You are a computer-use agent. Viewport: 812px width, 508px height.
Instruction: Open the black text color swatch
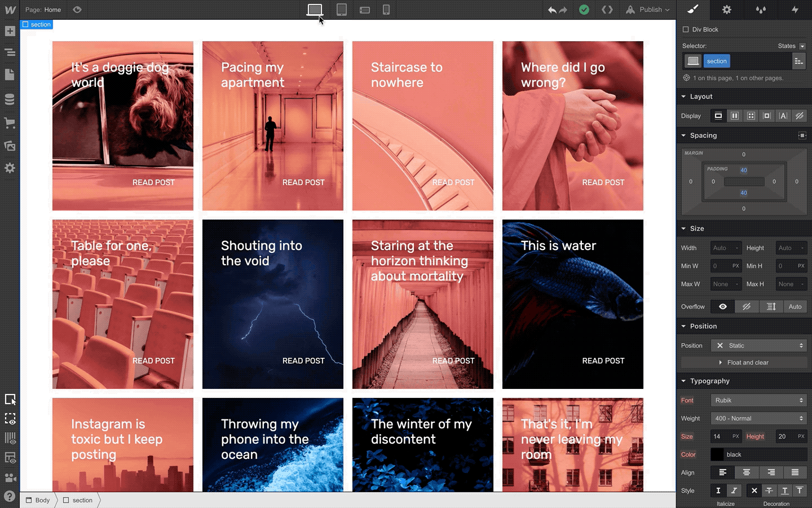click(x=717, y=454)
